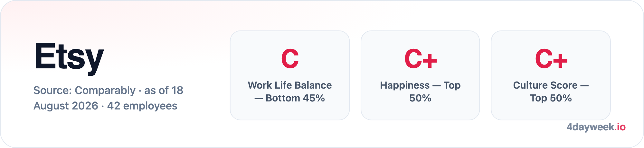Click the 'Happiness — Top' label text

420,85
